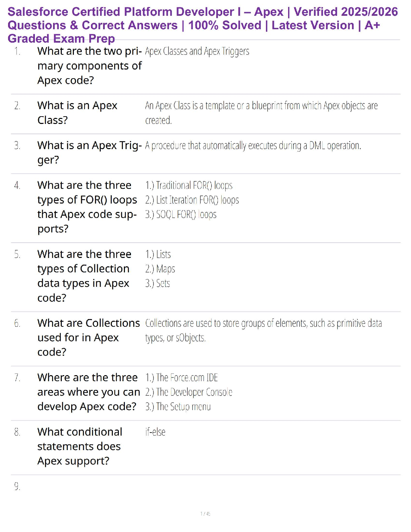Click question 1 about primary Apex components
The image size is (411, 532).
point(89,66)
